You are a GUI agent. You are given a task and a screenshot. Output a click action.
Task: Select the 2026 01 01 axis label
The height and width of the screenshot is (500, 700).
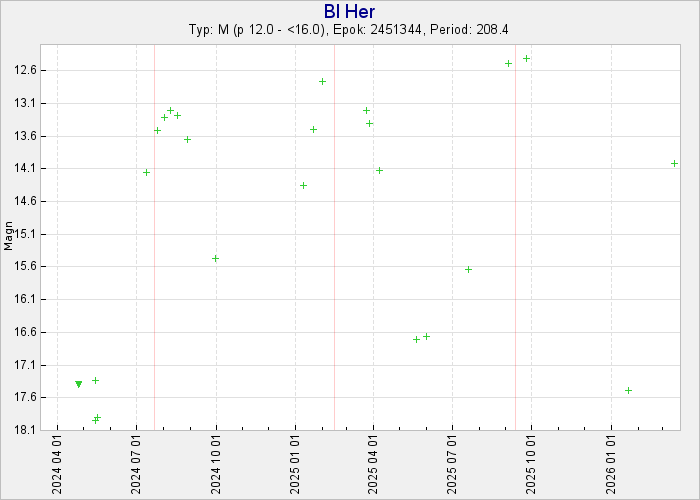611,463
